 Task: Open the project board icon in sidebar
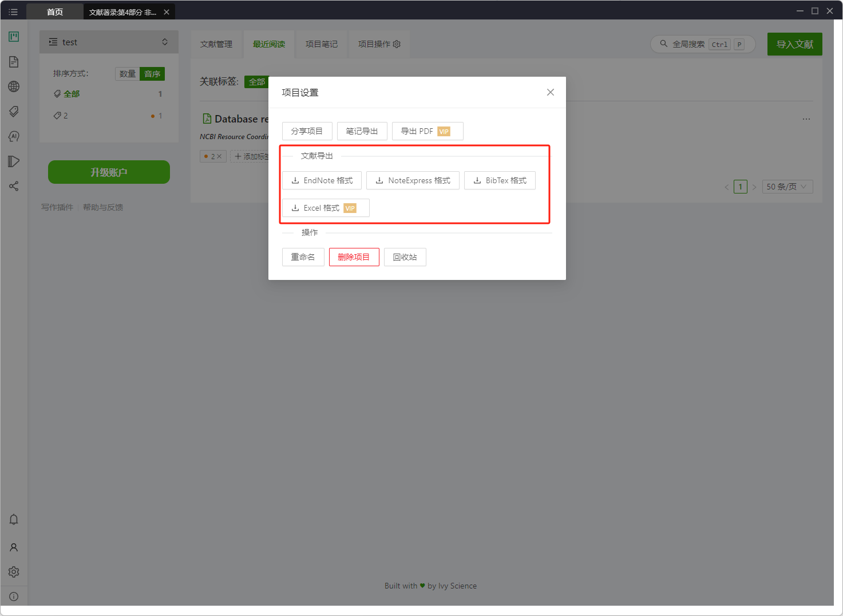pyautogui.click(x=14, y=37)
